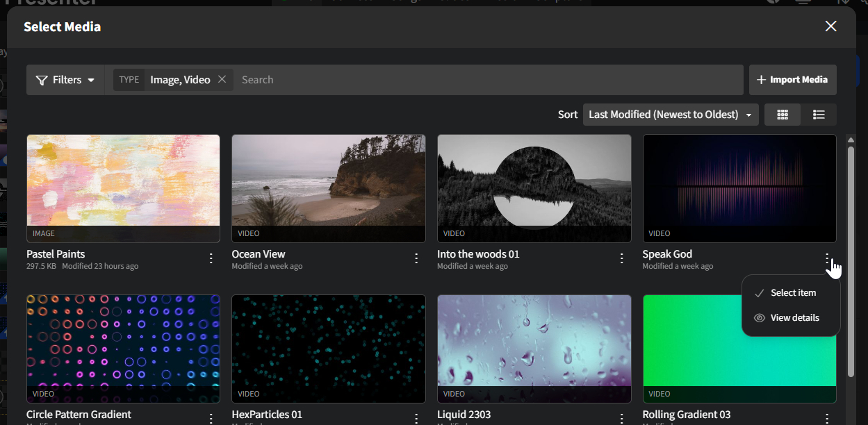Screen dimensions: 868x425
Task: Open options menu for Into the woods 01
Action: 622,258
